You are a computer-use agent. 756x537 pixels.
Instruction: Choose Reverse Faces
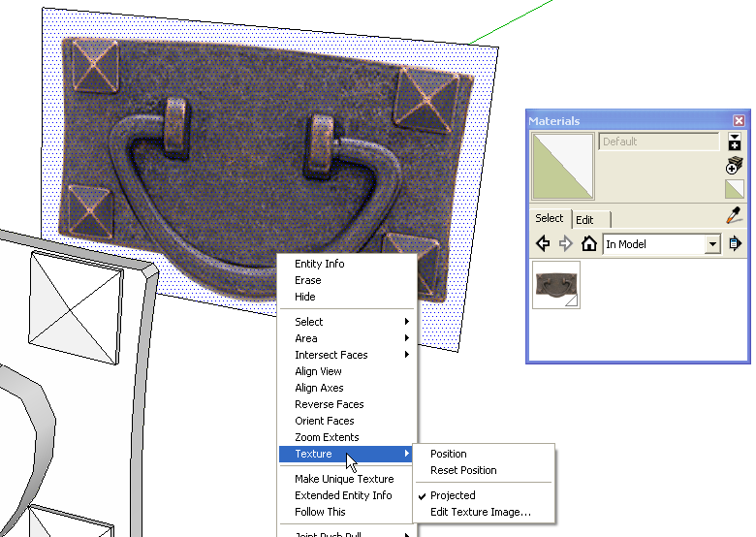tap(347, 404)
